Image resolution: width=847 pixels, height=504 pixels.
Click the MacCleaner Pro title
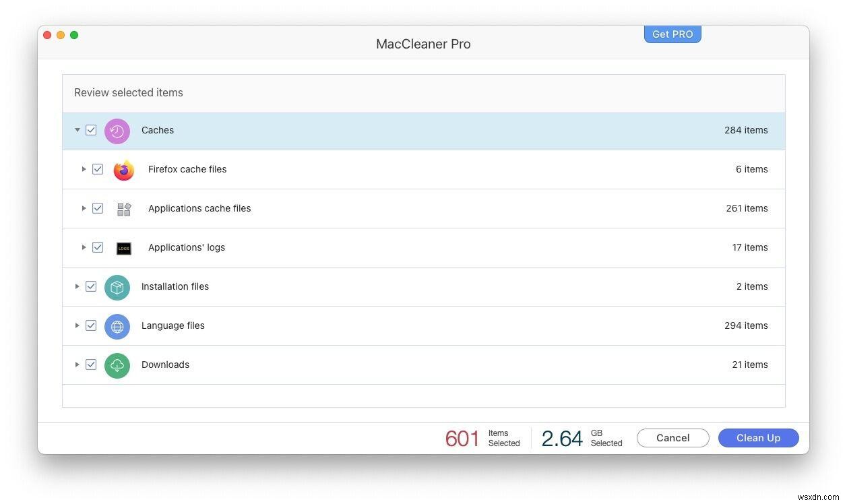pyautogui.click(x=423, y=43)
